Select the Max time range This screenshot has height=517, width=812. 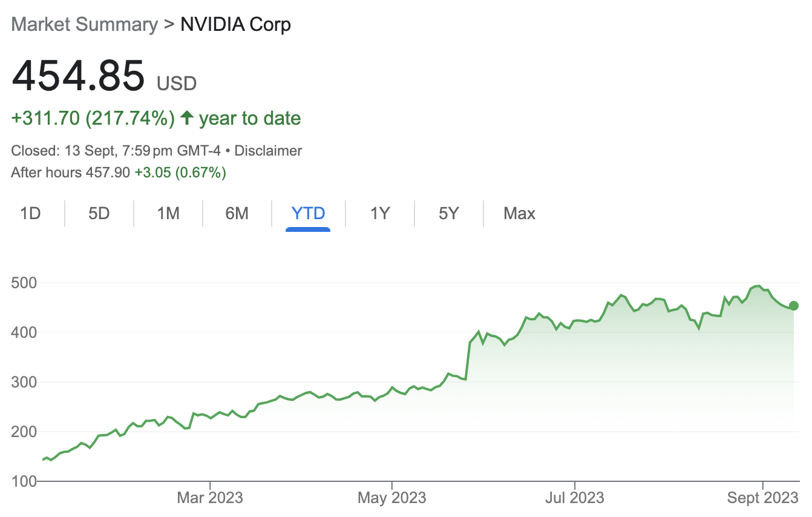[x=519, y=213]
